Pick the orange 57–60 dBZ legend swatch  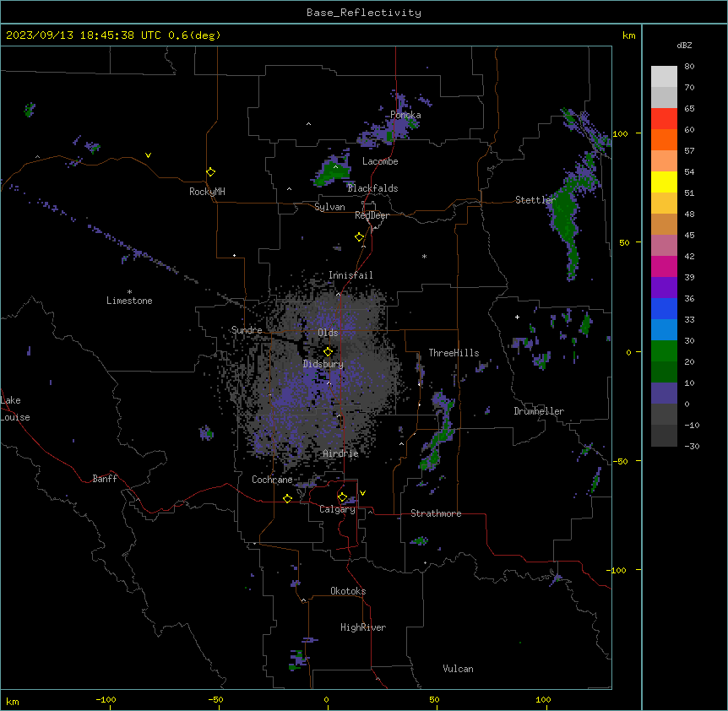pos(664,140)
